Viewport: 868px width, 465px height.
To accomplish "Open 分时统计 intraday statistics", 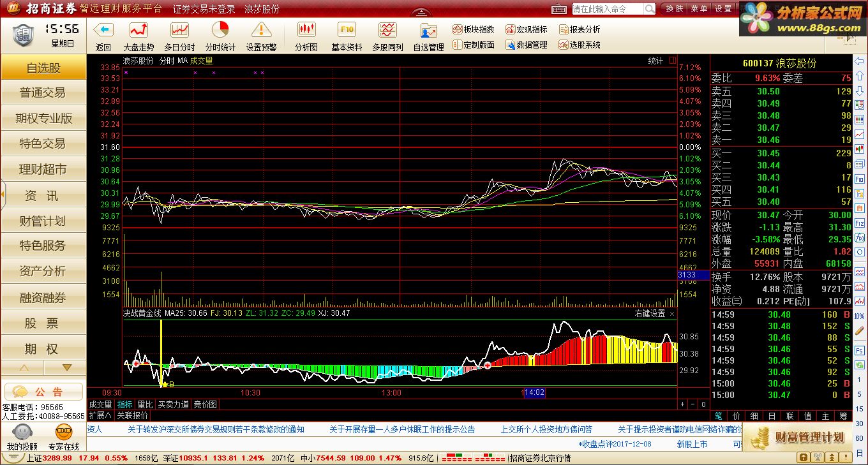I will 220,36.
